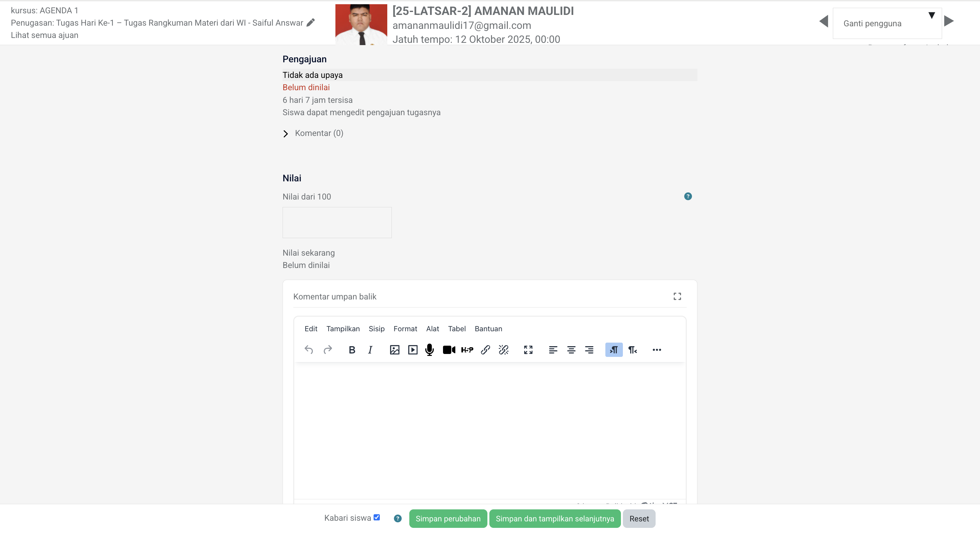Click the multimedia insert icon
This screenshot has width=980, height=535.
pos(413,349)
